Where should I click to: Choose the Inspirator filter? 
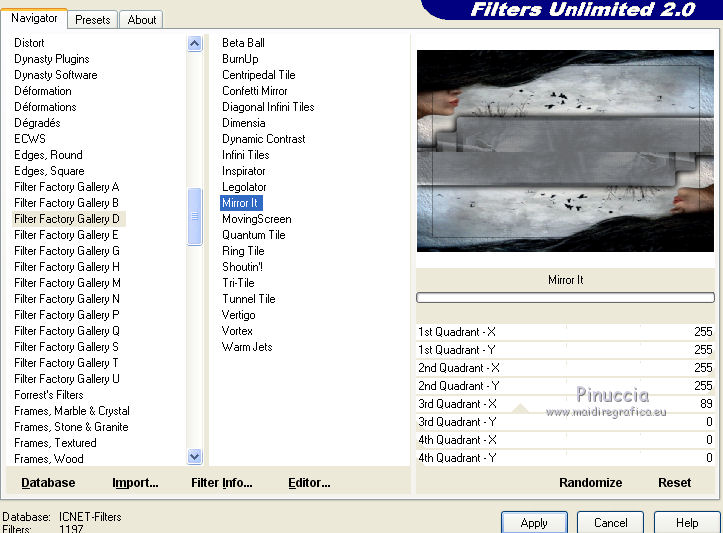pyautogui.click(x=244, y=171)
